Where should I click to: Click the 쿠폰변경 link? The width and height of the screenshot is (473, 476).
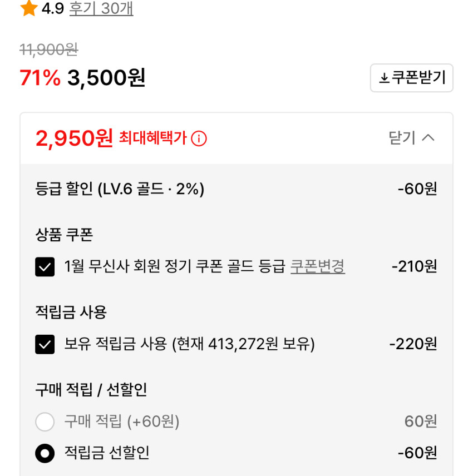tap(317, 266)
